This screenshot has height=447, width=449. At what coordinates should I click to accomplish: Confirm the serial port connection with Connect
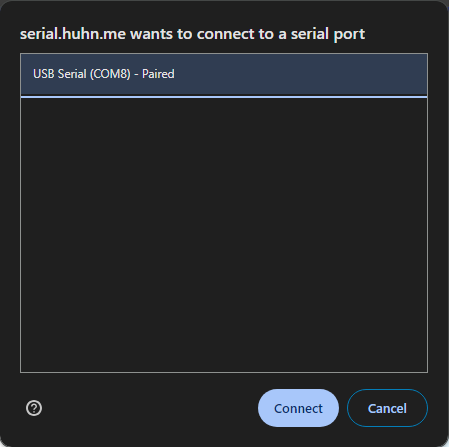pyautogui.click(x=298, y=408)
